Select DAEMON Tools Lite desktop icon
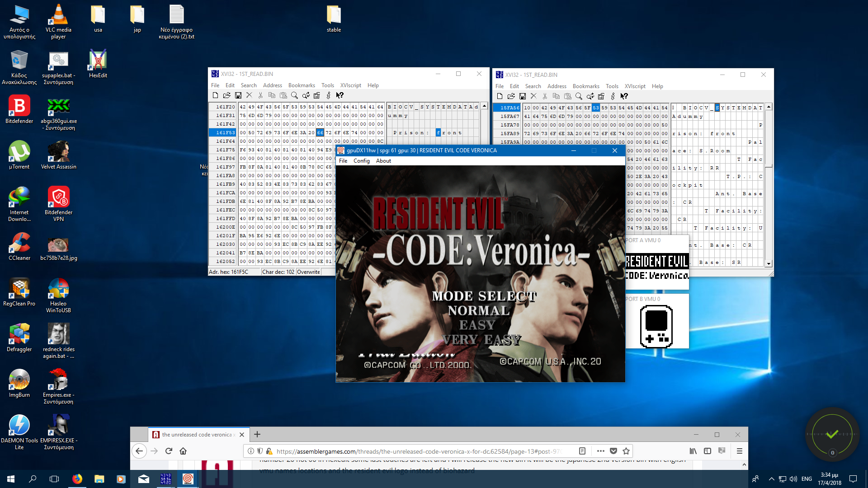Viewport: 868px width, 488px height. click(x=19, y=432)
